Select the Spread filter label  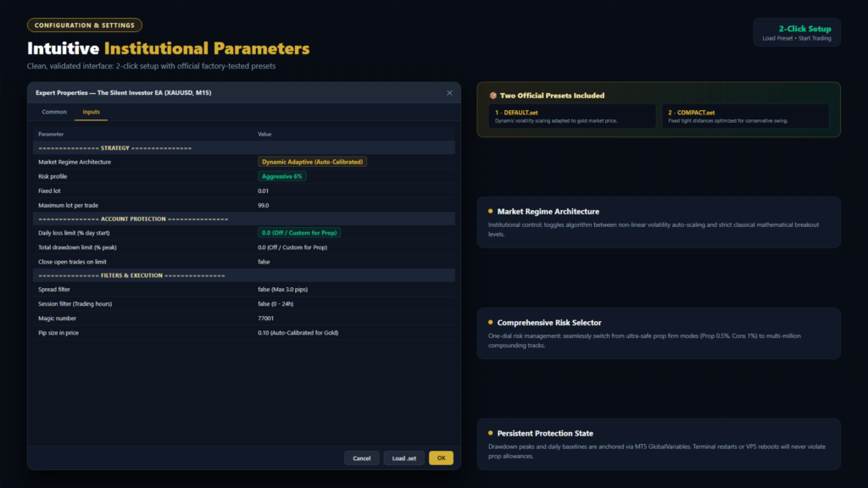(x=54, y=290)
